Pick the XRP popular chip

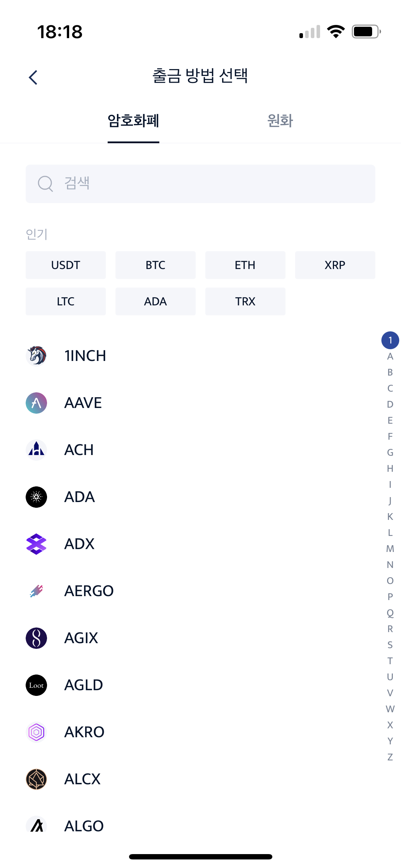coord(335,265)
